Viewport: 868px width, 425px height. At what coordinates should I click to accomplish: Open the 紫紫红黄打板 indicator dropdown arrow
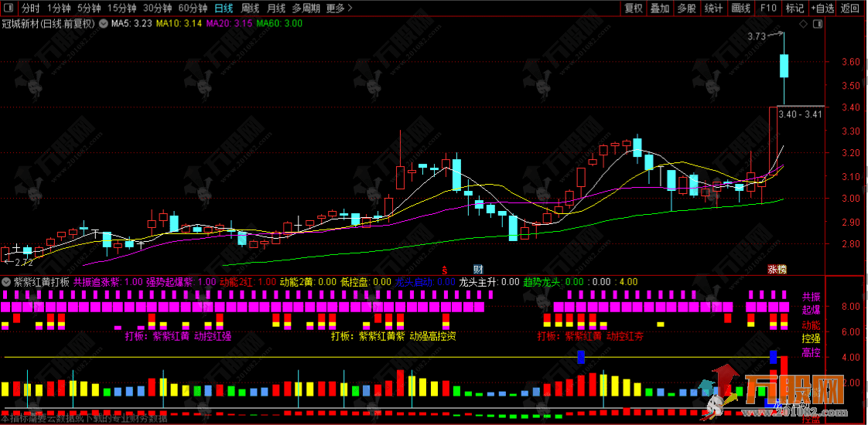6,282
